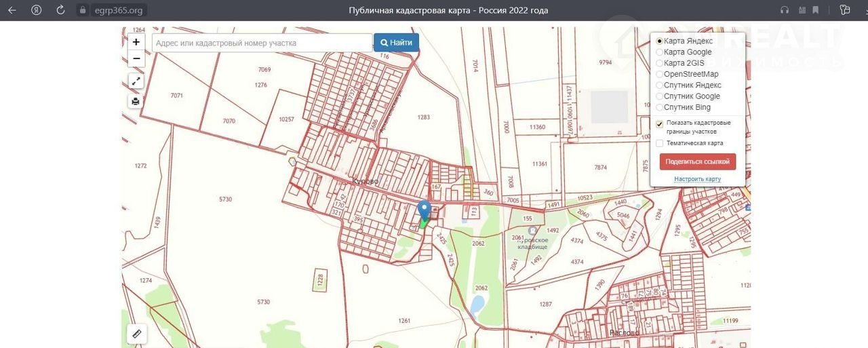This screenshot has width=868, height=348.
Task: Focus the address or cadastral number field
Action: pyautogui.click(x=262, y=43)
